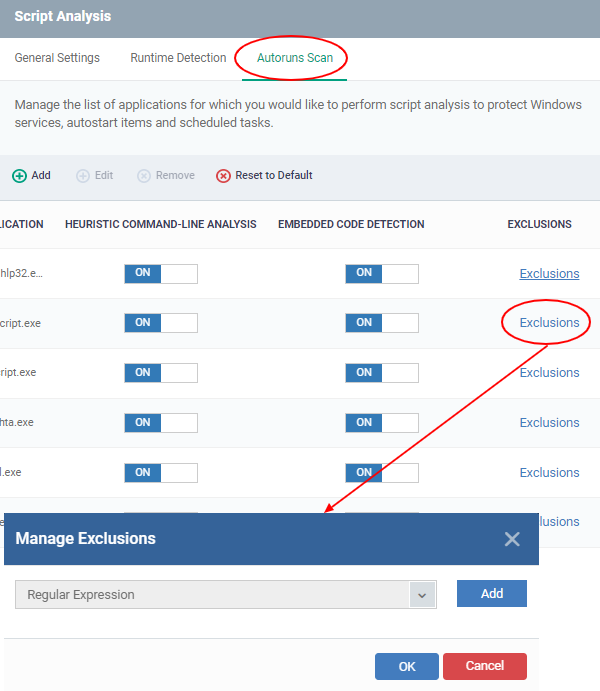This screenshot has height=691, width=600.
Task: Switch to General Settings tab
Action: click(x=57, y=58)
